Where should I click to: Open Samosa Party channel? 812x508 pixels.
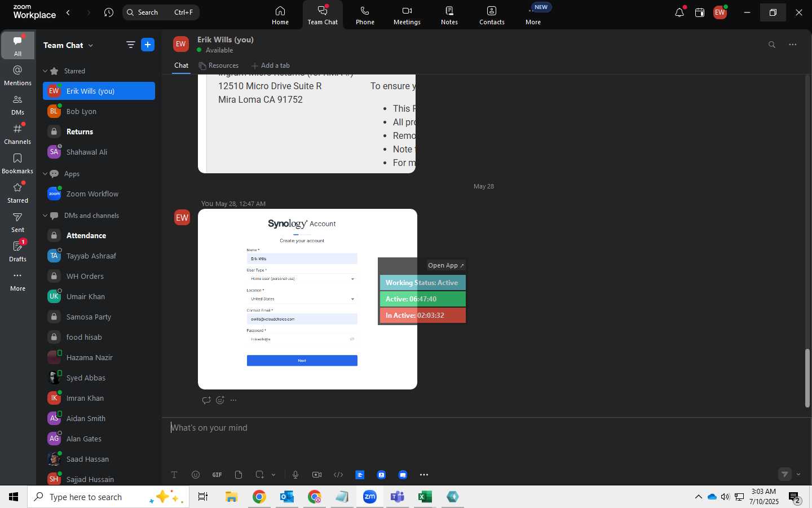(99, 317)
